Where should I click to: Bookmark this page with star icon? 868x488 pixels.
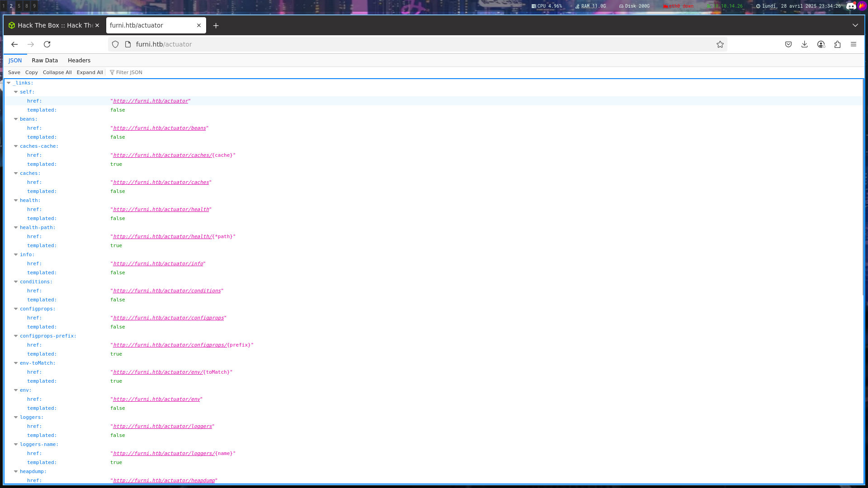click(720, 44)
